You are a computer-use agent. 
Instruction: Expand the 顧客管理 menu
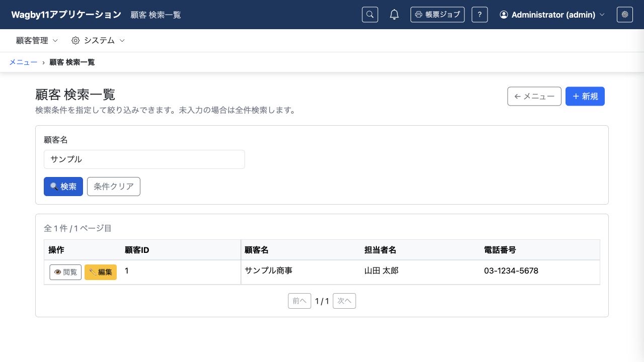37,40
